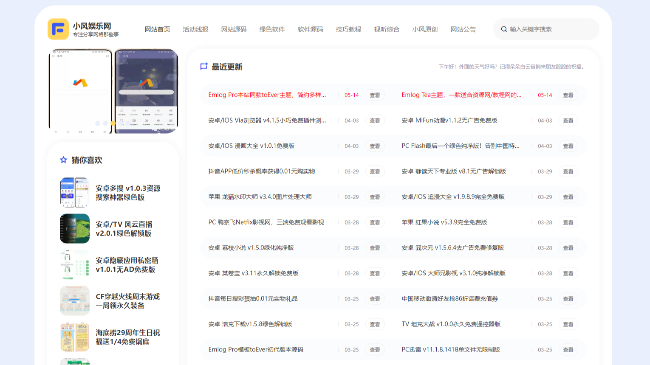Open the Via browser v4.1.5 post
Image resolution: width=650 pixels, height=365 pixels.
(267, 120)
